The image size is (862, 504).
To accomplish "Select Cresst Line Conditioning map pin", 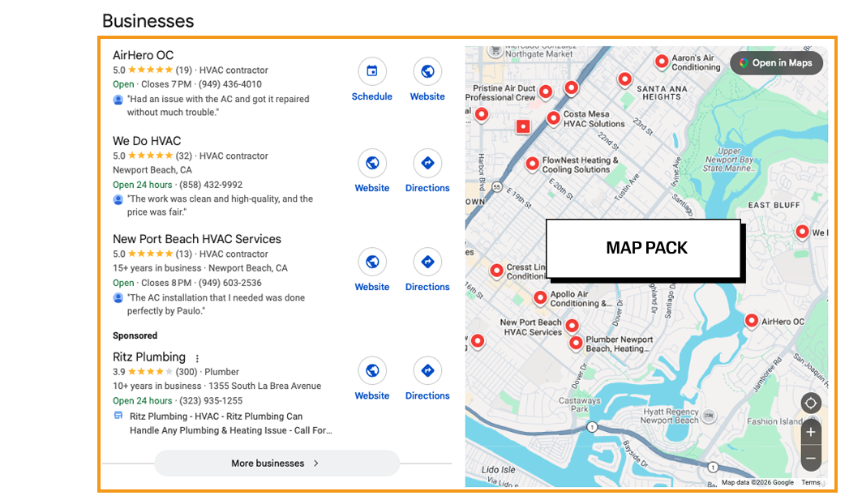I will pos(496,270).
